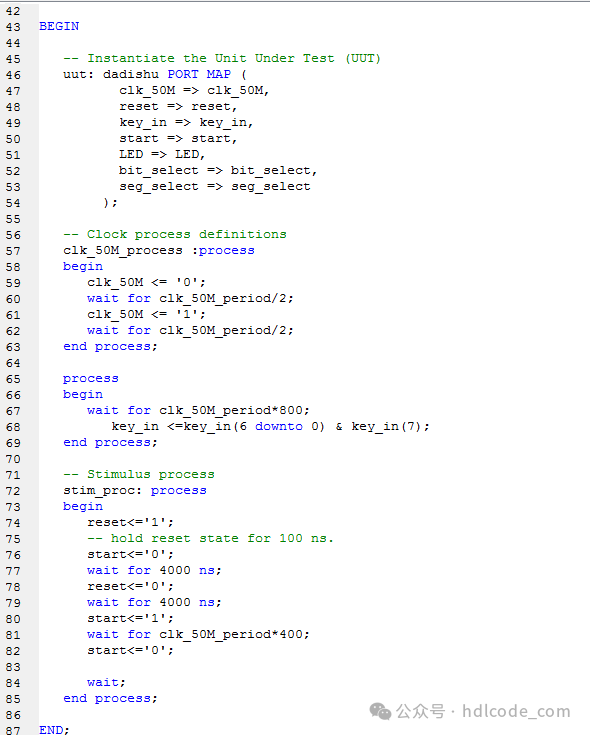The width and height of the screenshot is (590, 735).
Task: Click 'wait for clk_50M_period/2;' on line 60
Action: pyautogui.click(x=190, y=298)
